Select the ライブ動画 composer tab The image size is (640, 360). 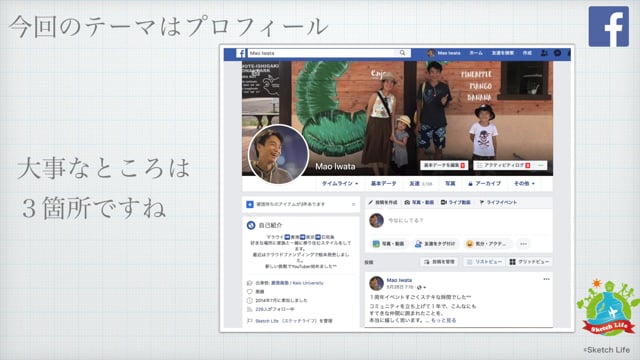click(x=456, y=202)
